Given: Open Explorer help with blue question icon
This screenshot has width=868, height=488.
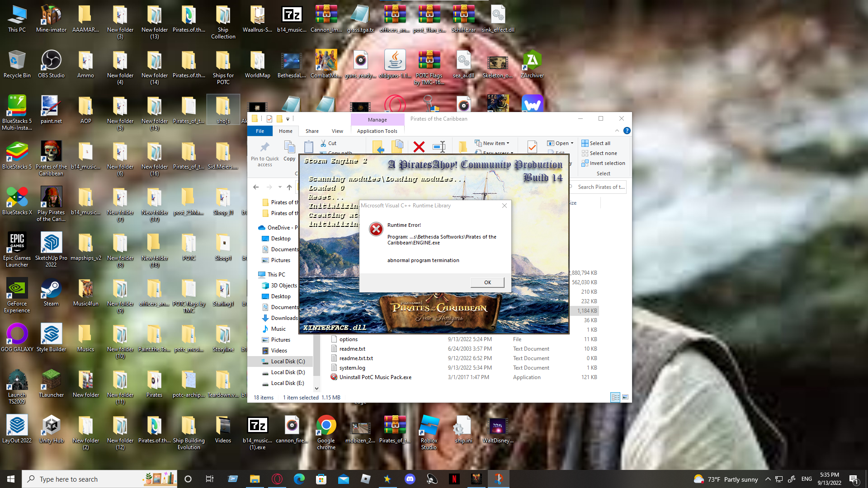Looking at the screenshot, I should [x=627, y=131].
